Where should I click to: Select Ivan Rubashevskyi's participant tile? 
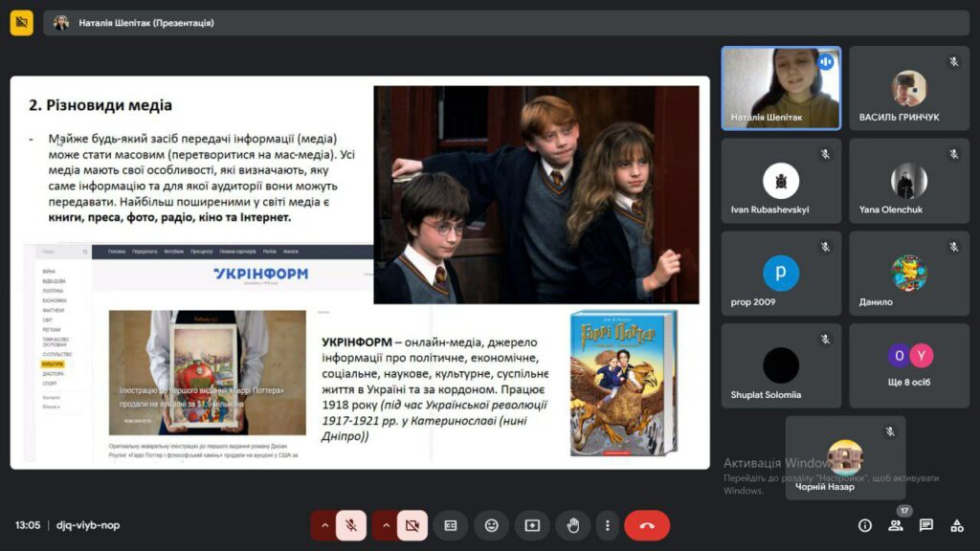click(781, 181)
